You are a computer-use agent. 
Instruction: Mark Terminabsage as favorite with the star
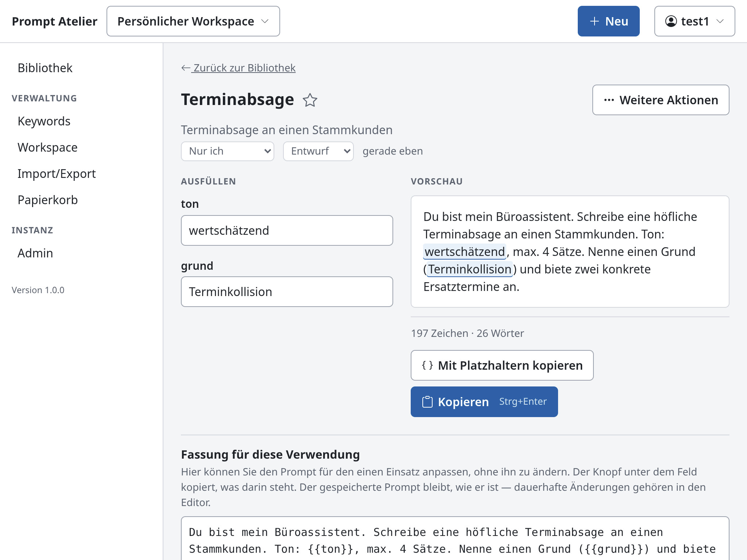pyautogui.click(x=310, y=100)
